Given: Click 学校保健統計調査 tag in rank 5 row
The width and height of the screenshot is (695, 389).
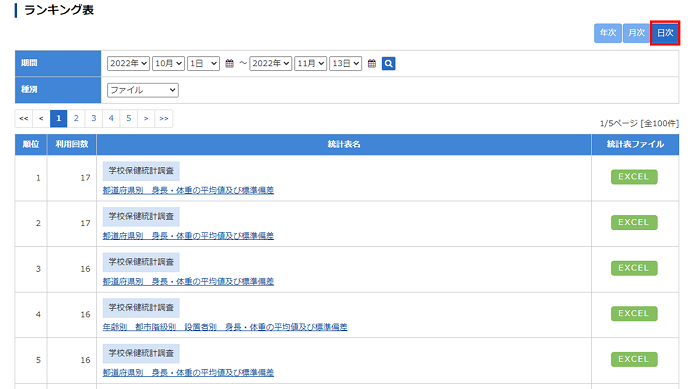Looking at the screenshot, I should 141,354.
